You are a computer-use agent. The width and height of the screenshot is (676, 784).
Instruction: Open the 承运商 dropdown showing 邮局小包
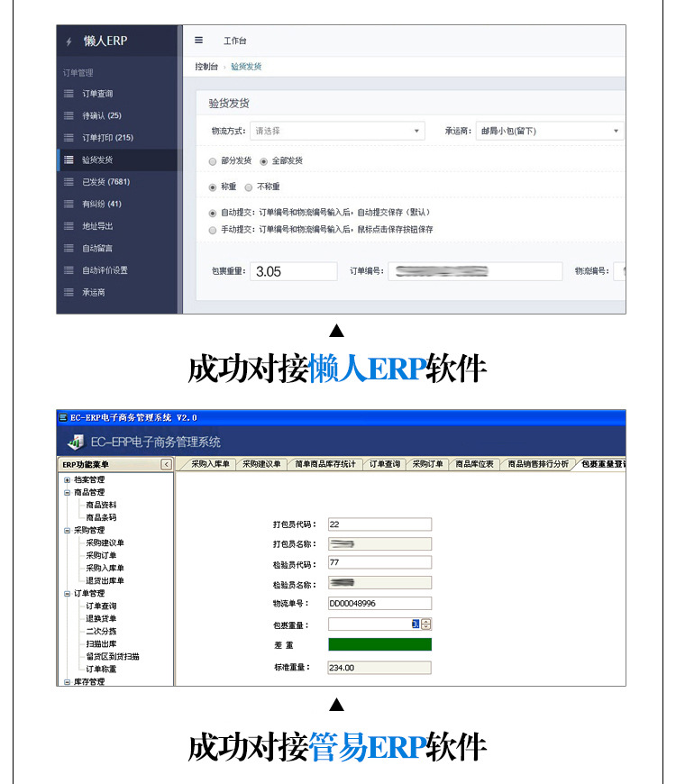(x=550, y=131)
